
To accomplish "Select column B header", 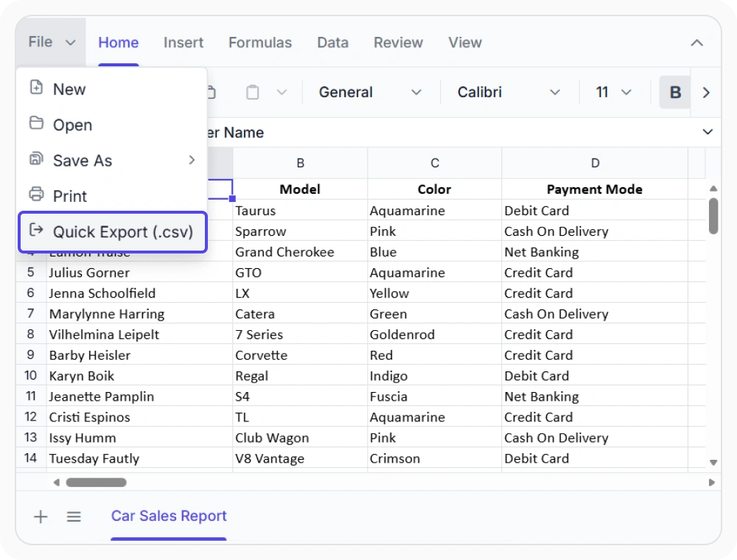I will 301,163.
